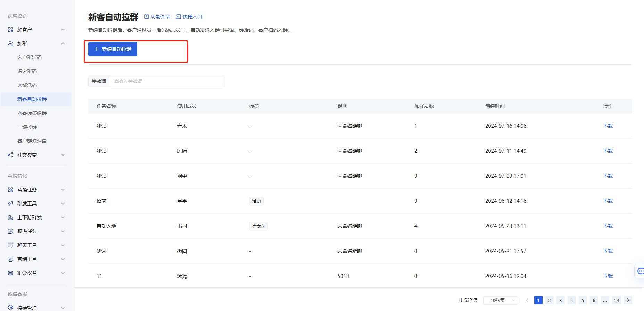Go to previous page arrow
The height and width of the screenshot is (311, 644).
pyautogui.click(x=527, y=300)
